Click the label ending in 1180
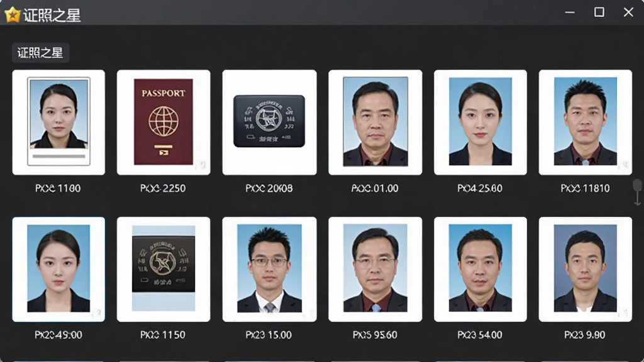 (x=58, y=189)
